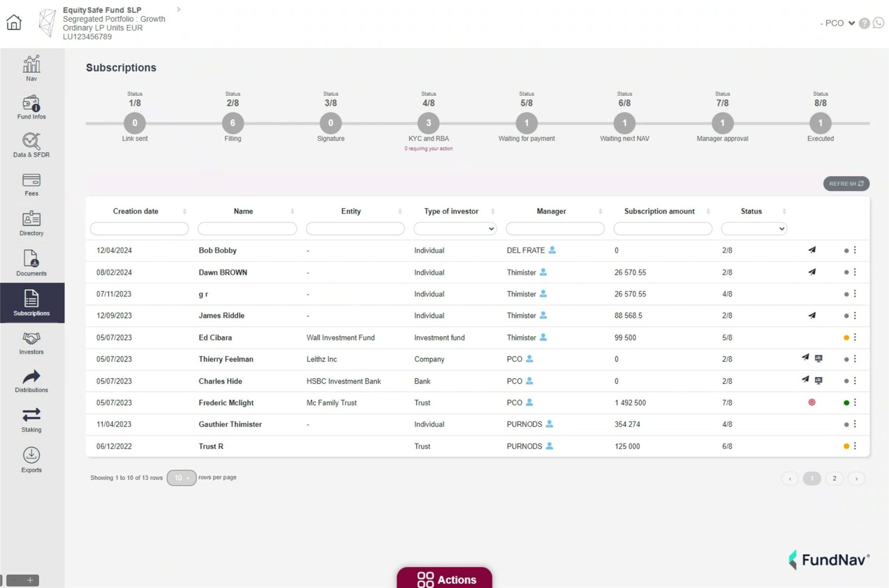Go to the home page icon
889x588 pixels.
point(14,22)
